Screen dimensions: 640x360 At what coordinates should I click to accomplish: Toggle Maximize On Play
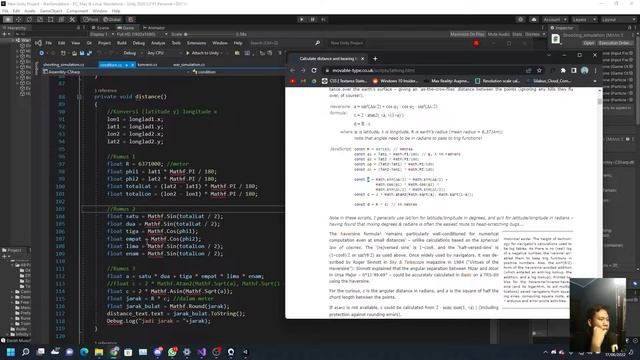467,34
